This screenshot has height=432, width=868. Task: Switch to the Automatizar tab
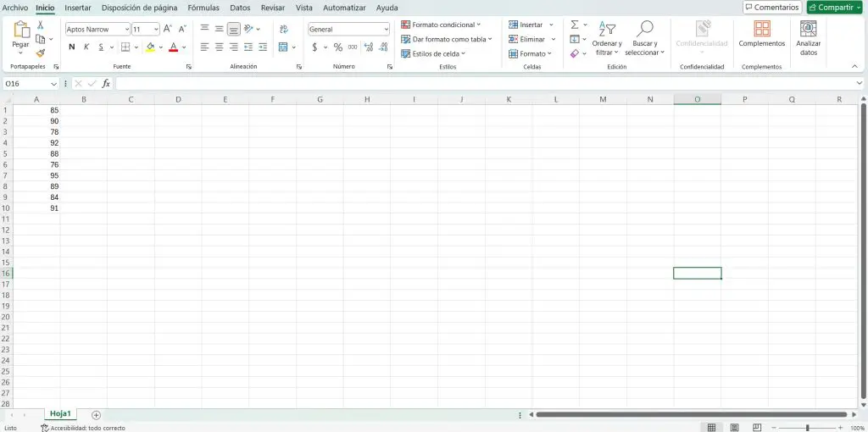pos(344,8)
